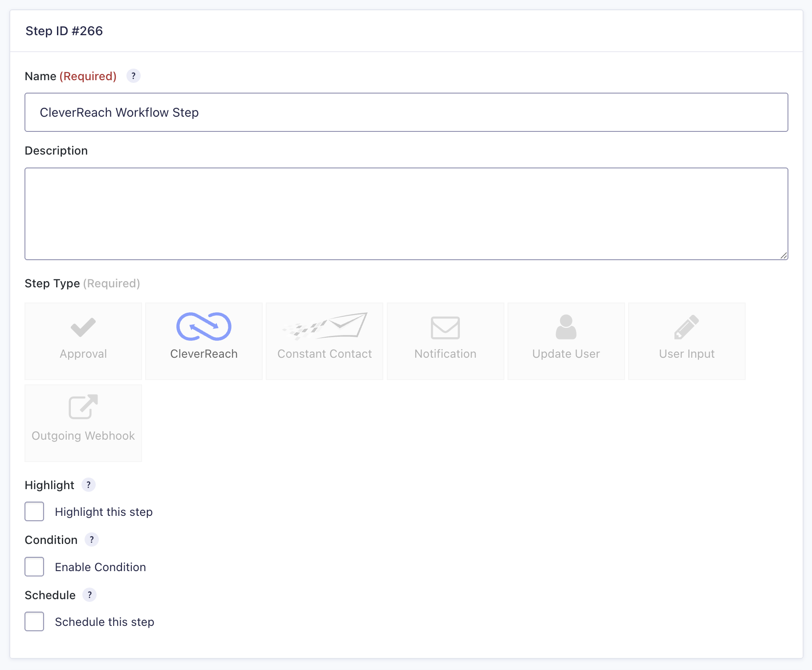Tick the Schedule this step checkbox
The image size is (812, 670).
[x=34, y=621]
